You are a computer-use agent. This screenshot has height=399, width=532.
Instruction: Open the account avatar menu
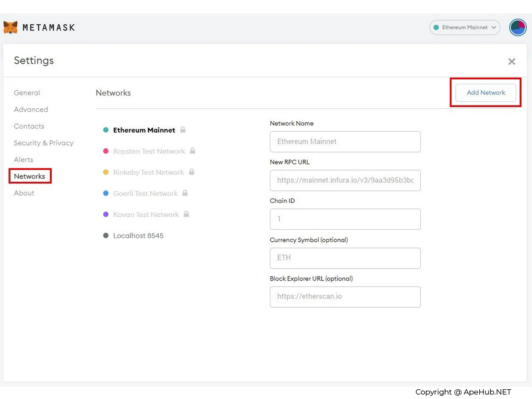click(x=517, y=27)
